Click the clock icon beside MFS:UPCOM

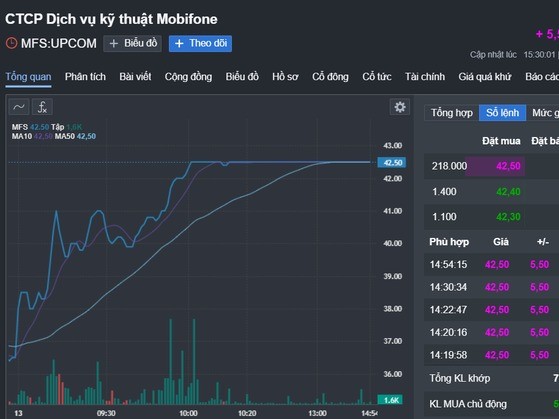coord(11,43)
